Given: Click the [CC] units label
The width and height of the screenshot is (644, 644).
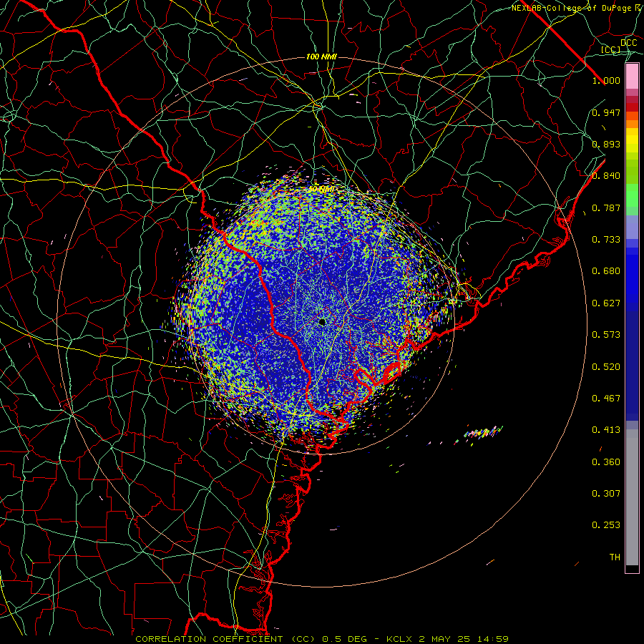Looking at the screenshot, I should coord(610,49).
